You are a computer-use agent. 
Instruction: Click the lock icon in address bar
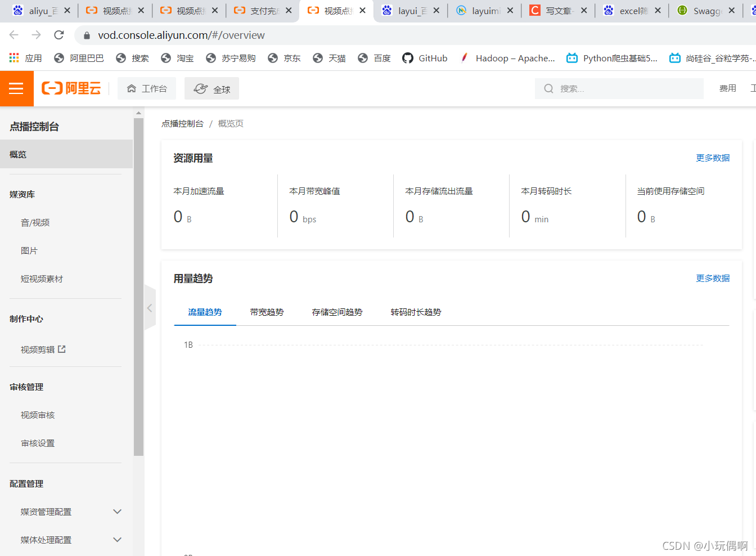[87, 35]
